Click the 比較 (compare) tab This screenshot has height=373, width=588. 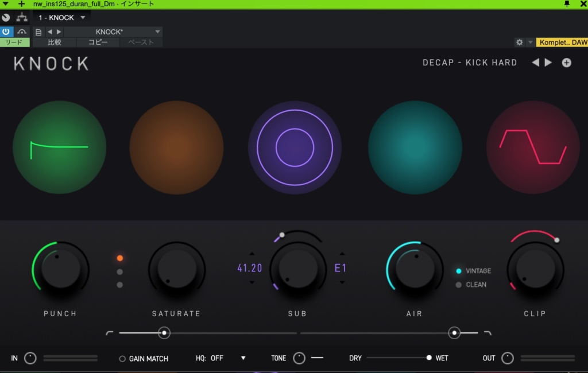tap(55, 42)
